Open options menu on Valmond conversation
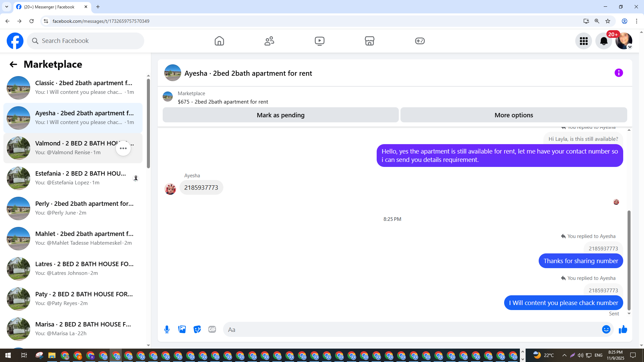 (x=123, y=148)
